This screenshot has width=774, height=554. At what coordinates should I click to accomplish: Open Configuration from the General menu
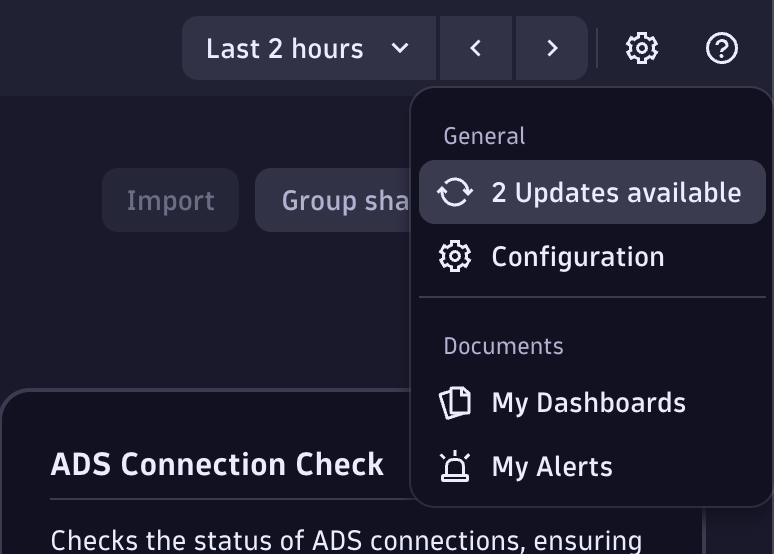[578, 257]
